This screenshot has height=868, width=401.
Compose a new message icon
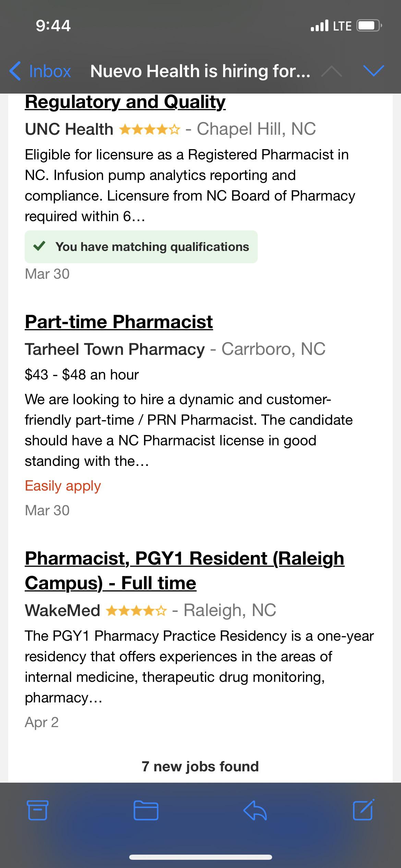[363, 810]
